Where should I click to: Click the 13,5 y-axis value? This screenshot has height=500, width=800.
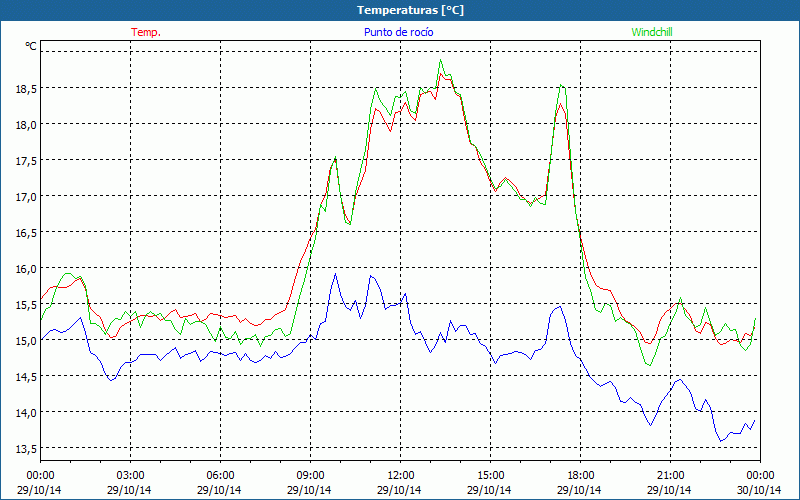[26, 448]
